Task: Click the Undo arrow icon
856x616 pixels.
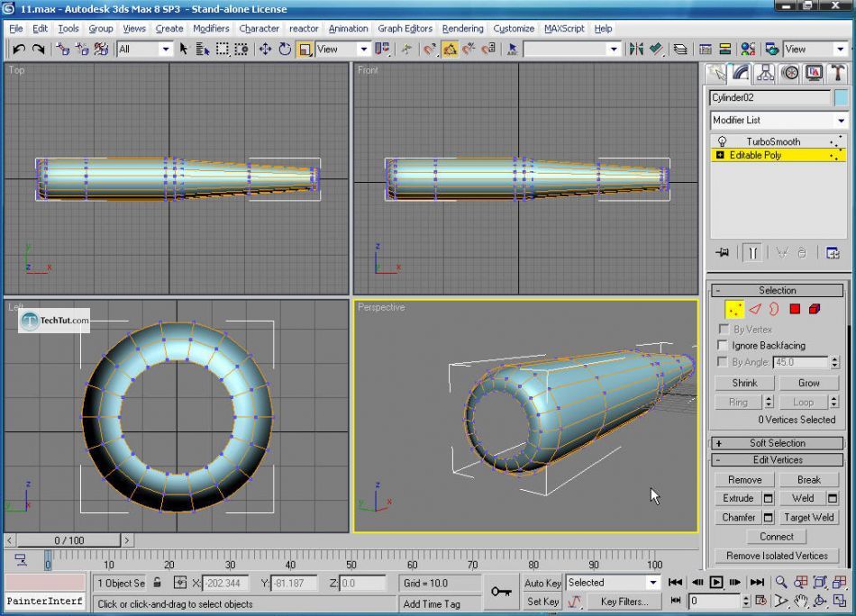Action: [19, 50]
